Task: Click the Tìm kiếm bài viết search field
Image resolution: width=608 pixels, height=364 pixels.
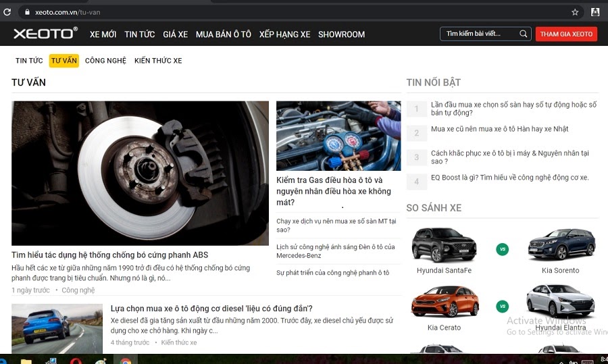Action: 481,34
